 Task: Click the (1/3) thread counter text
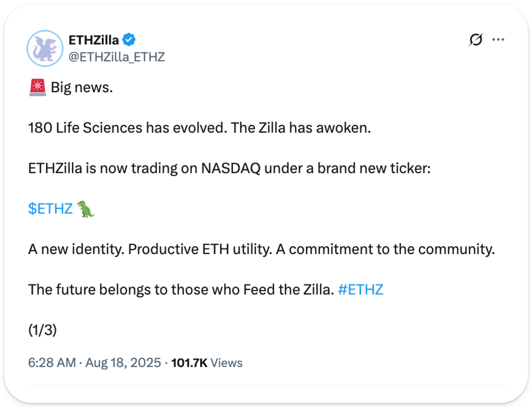tap(43, 330)
